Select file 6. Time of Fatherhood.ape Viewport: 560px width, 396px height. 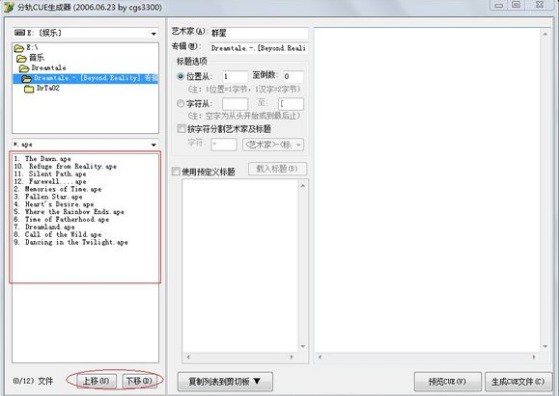coord(61,219)
